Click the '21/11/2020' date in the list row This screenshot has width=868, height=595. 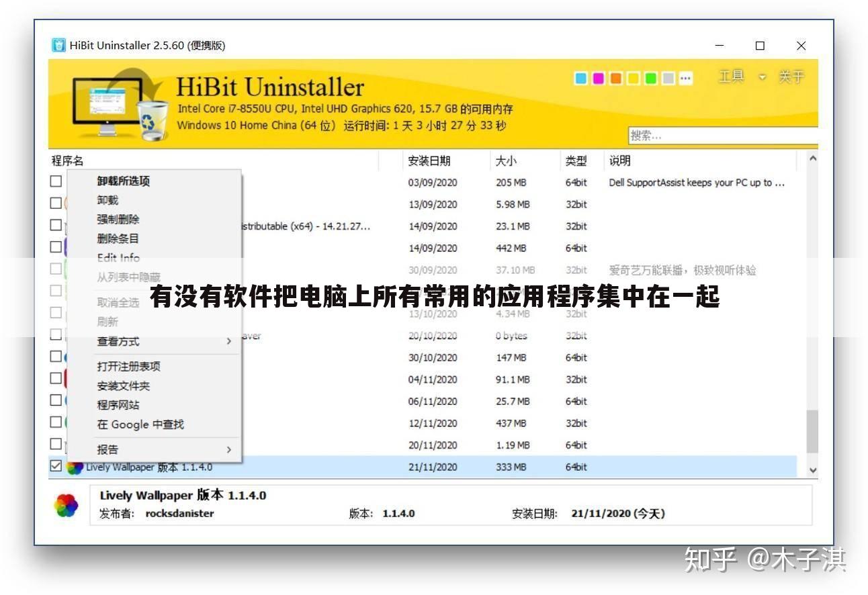[433, 467]
